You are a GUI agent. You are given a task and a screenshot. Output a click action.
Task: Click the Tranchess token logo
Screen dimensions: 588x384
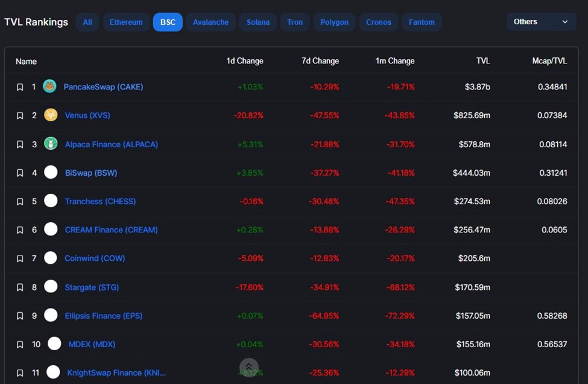[51, 200]
